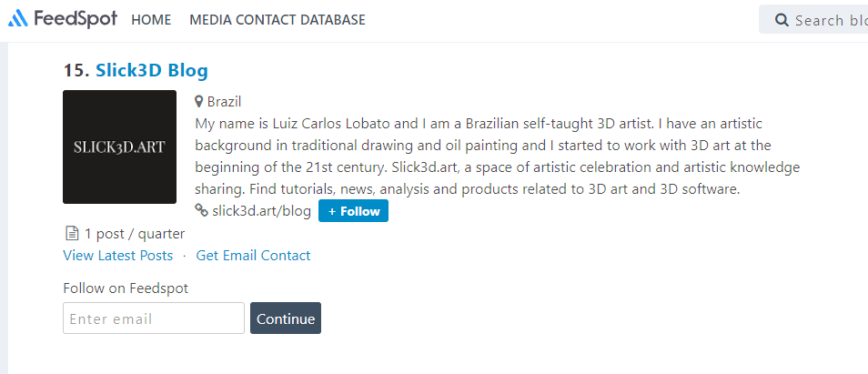Click the SLICK3D.ART blog thumbnail
The image size is (868, 374).
tap(119, 147)
